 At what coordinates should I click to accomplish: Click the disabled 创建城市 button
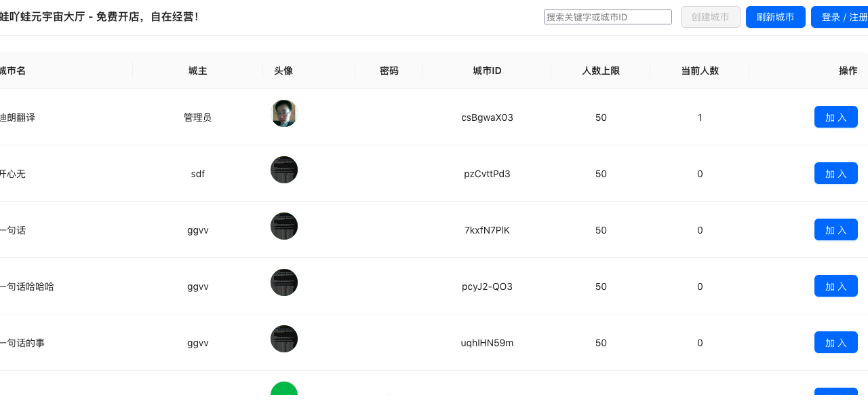pyautogui.click(x=710, y=17)
